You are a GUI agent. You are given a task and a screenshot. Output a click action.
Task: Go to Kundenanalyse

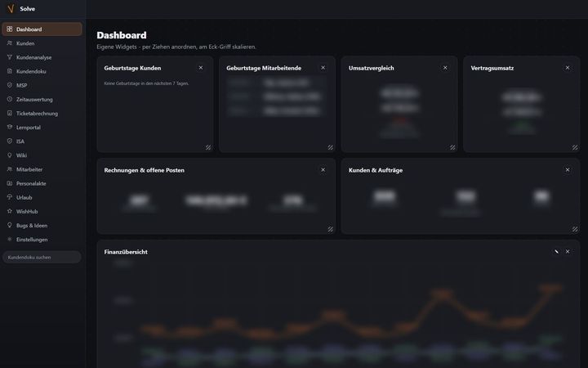[42, 57]
